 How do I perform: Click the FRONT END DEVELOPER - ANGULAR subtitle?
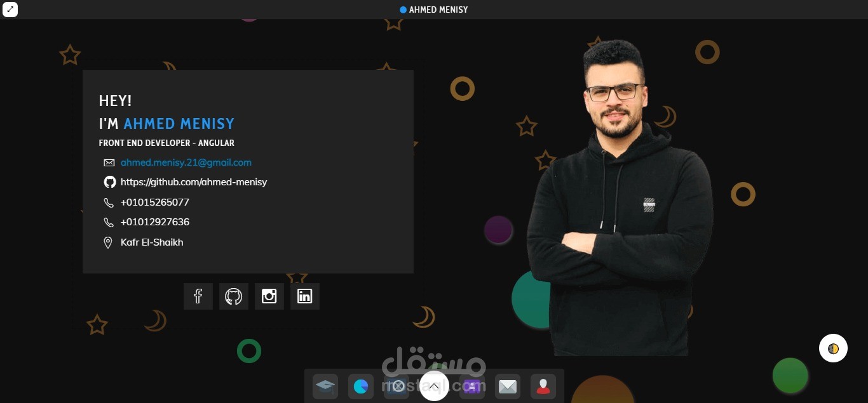pyautogui.click(x=166, y=143)
